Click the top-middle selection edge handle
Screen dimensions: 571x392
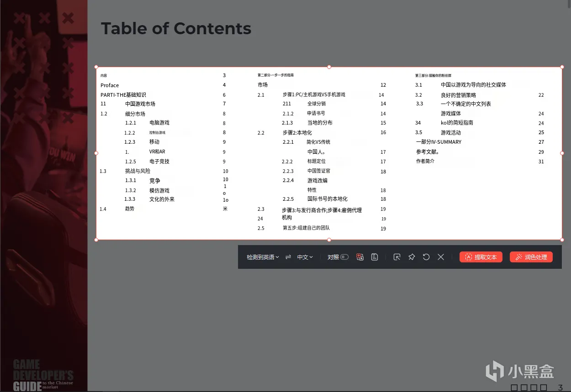point(329,67)
